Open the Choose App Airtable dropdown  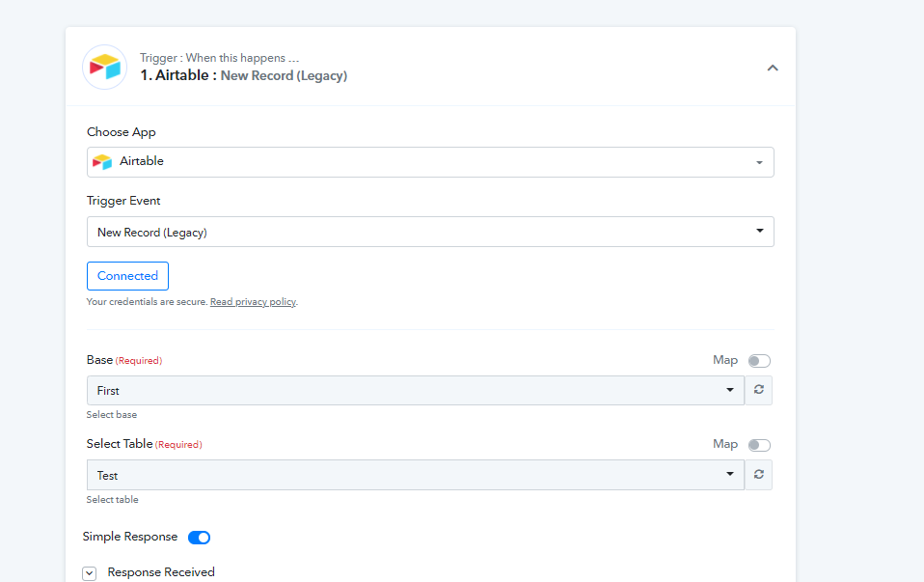click(430, 161)
